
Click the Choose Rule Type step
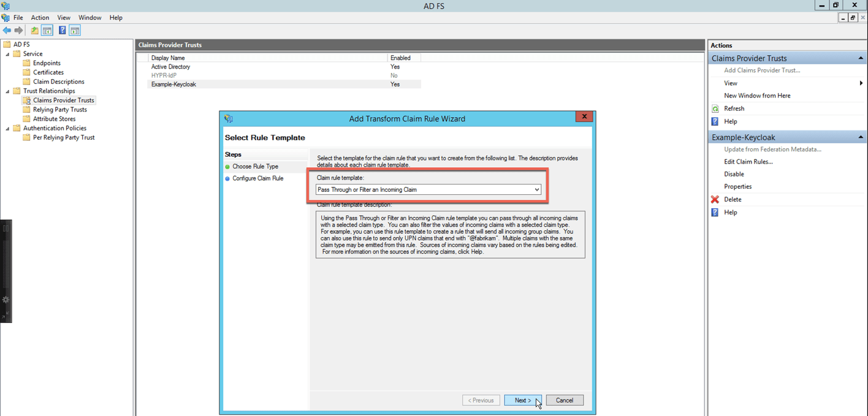(x=255, y=167)
